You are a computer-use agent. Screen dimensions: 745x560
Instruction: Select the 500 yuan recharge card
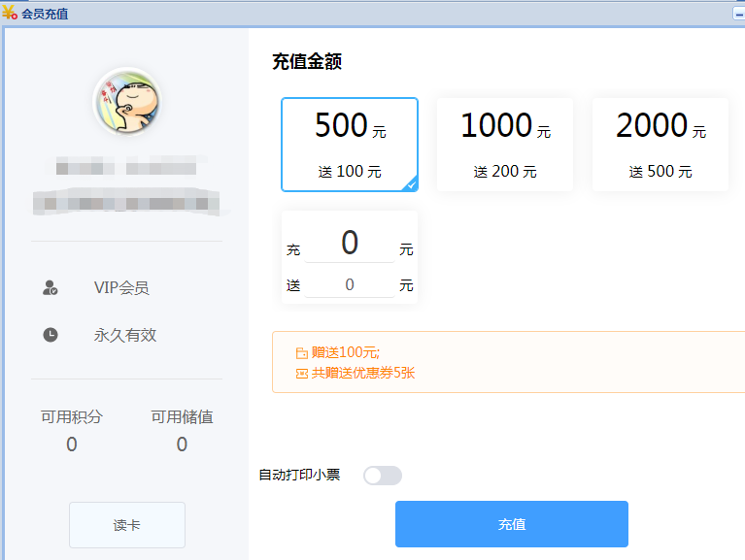350,145
